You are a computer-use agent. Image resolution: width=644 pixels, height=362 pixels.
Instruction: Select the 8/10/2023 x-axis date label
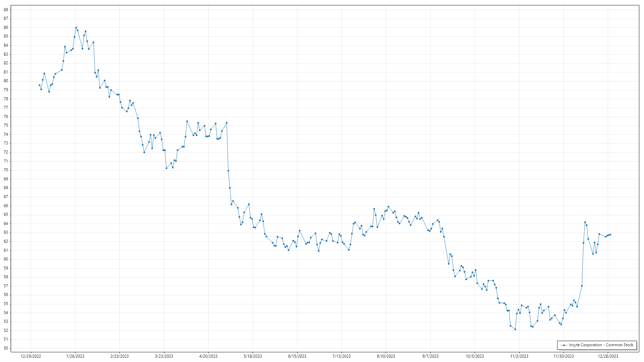pos(386,356)
